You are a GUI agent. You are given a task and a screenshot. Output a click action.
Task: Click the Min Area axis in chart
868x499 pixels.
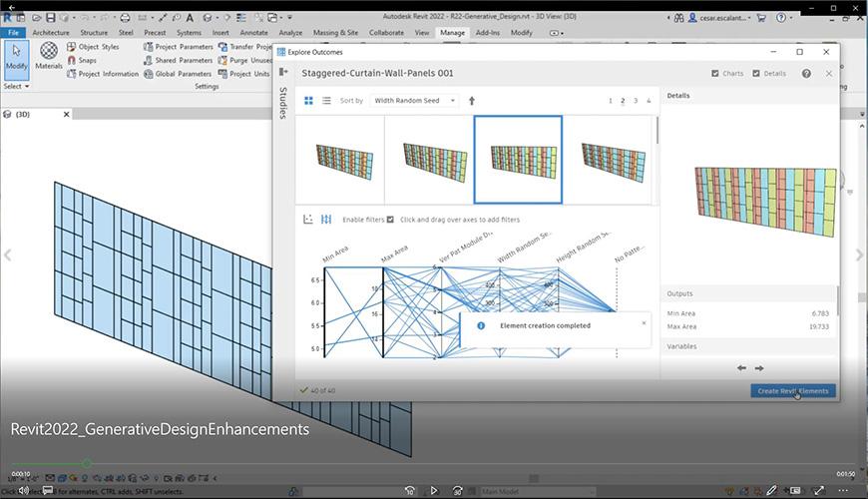coord(324,312)
